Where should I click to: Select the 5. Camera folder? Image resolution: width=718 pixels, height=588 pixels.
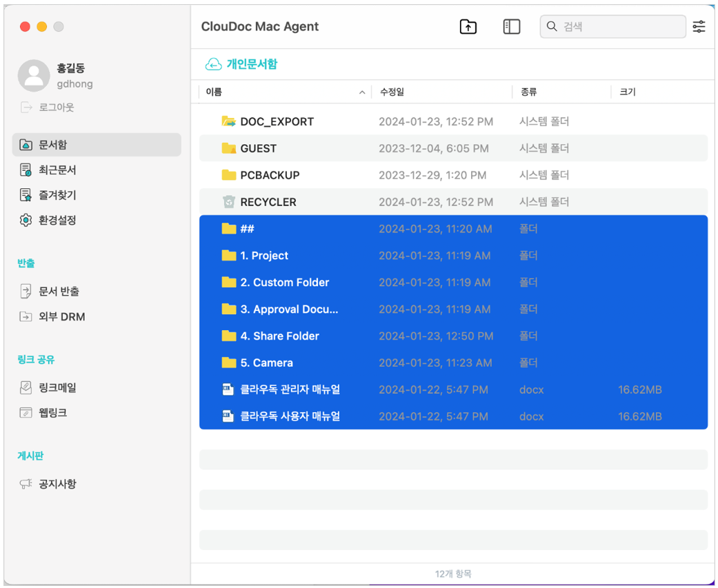[453, 363]
